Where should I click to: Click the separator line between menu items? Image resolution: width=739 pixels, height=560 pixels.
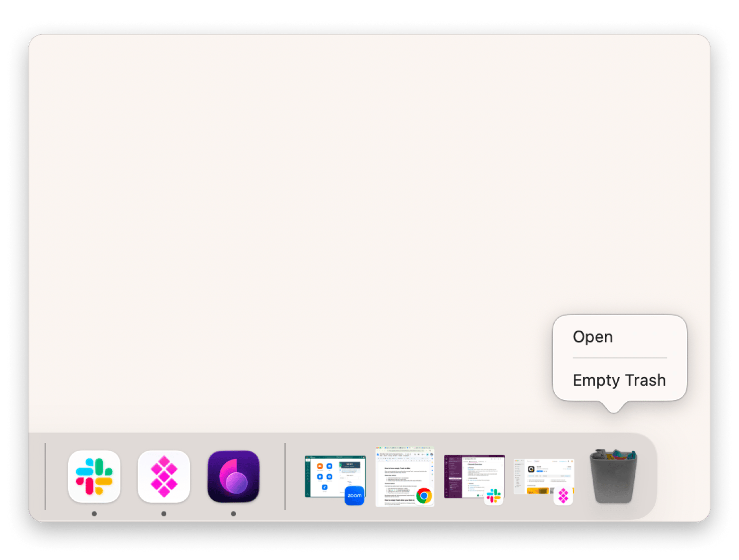point(620,358)
